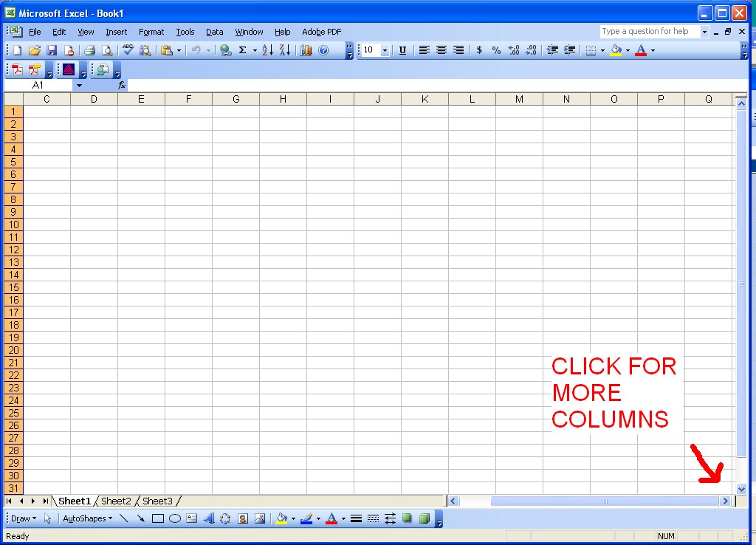The height and width of the screenshot is (545, 756).
Task: Click the Print Preview icon
Action: [x=107, y=50]
